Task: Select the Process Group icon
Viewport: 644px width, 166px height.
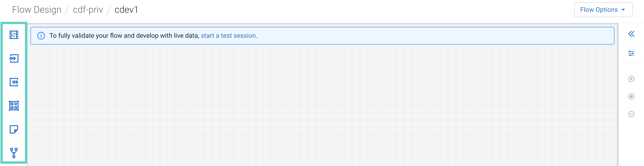Action: pyautogui.click(x=14, y=105)
